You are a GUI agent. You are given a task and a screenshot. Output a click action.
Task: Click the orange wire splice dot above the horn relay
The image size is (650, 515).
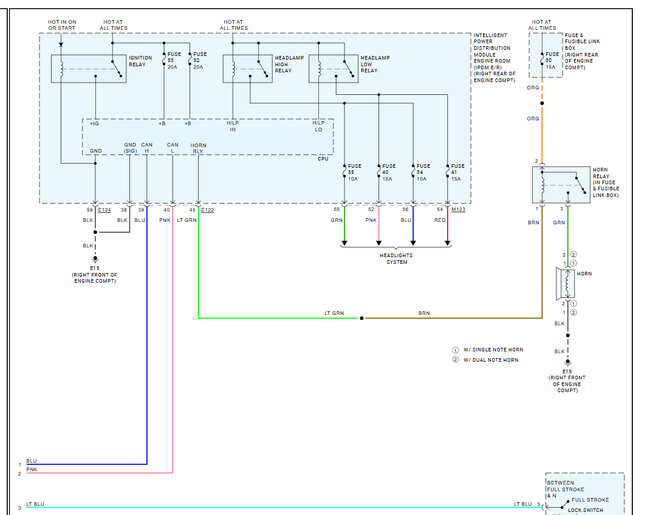pyautogui.click(x=542, y=103)
